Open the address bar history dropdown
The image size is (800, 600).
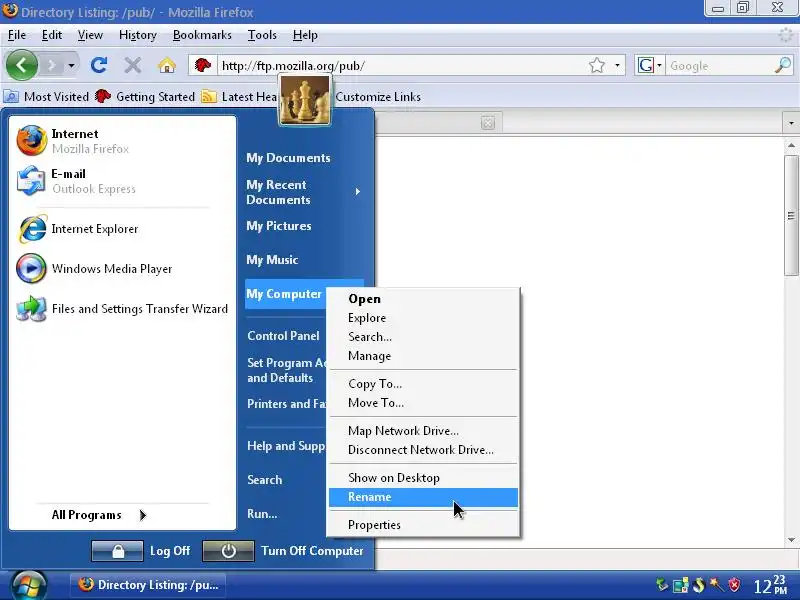point(617,65)
